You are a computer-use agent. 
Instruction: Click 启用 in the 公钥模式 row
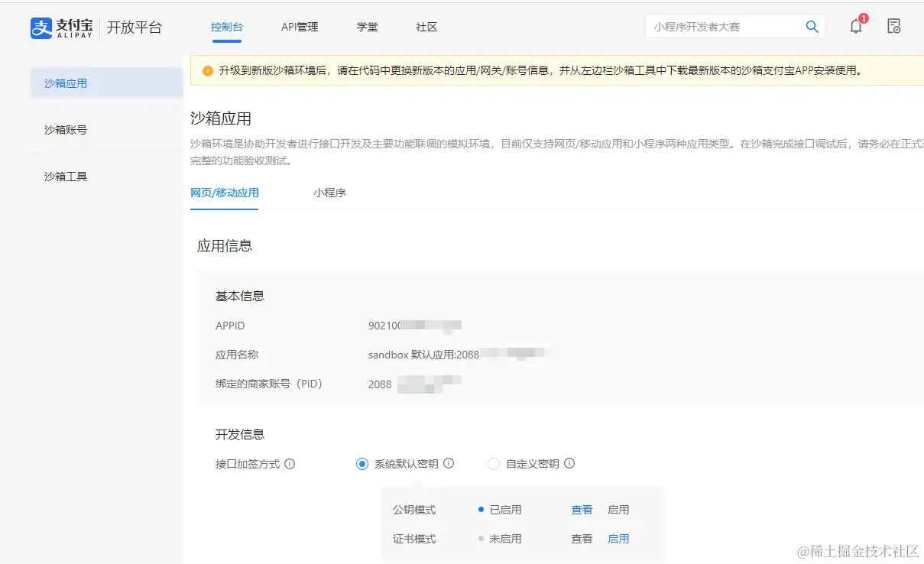[618, 510]
